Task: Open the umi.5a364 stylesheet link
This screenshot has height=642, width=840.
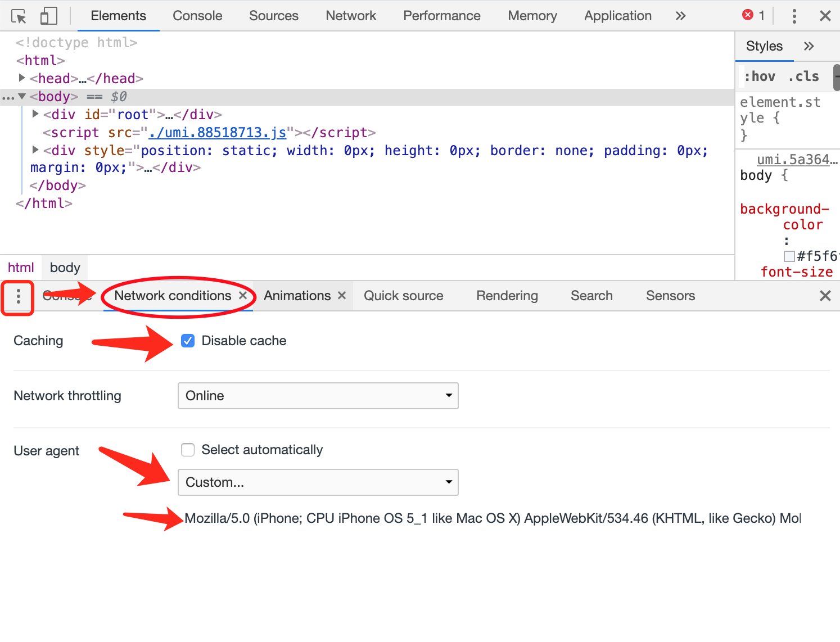Action: coord(797,160)
